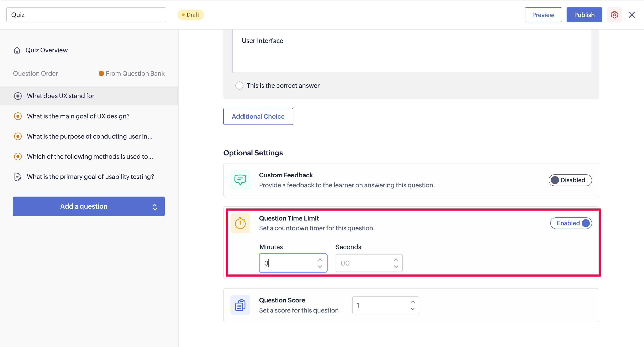The width and height of the screenshot is (644, 347).
Task: Mark 'This is the correct answer' radio
Action: [239, 86]
